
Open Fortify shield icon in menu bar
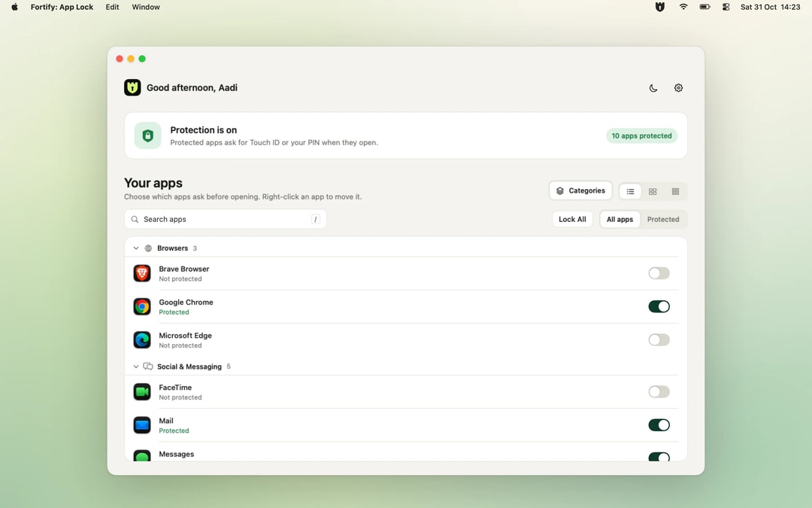[x=660, y=7]
